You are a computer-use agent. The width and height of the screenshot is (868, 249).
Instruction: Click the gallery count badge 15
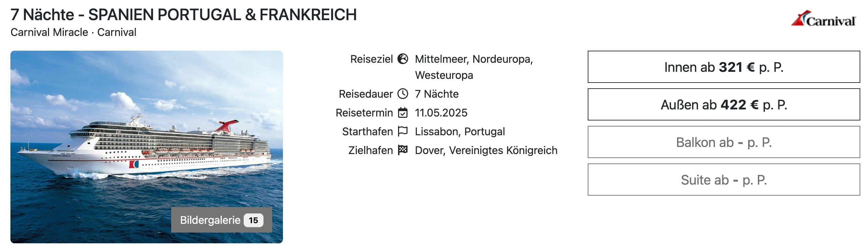click(253, 220)
